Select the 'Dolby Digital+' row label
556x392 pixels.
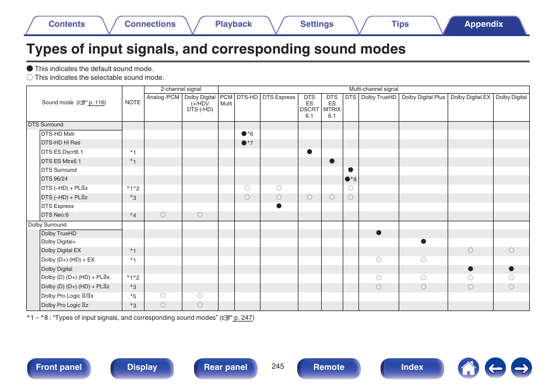(58, 241)
